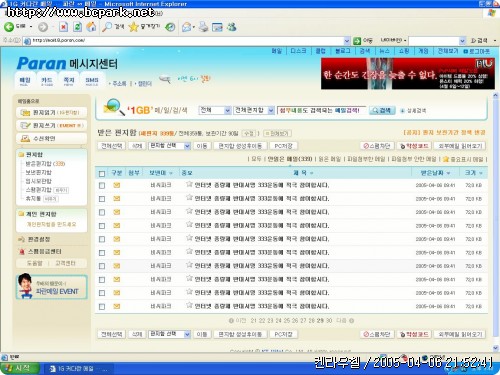Click the 환경설정 settings icon in sidebar

click(x=22, y=239)
